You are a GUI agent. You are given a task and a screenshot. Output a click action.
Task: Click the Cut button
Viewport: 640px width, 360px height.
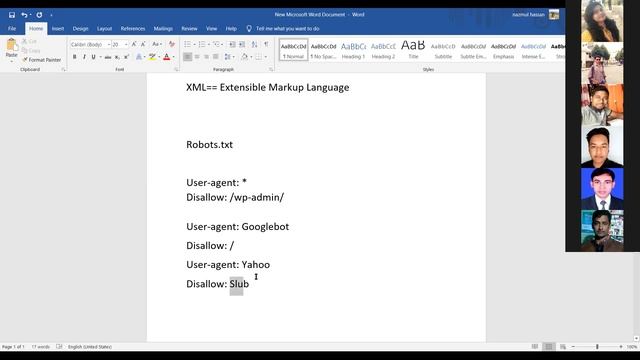(x=30, y=41)
